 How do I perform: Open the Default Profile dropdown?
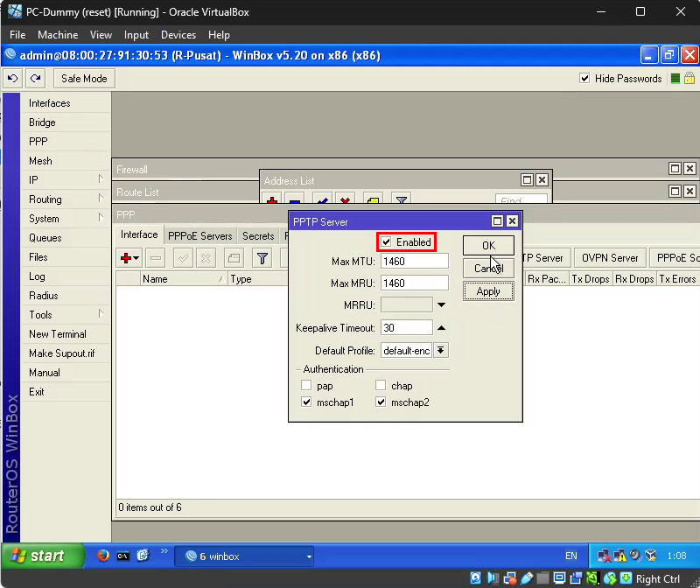pos(441,351)
